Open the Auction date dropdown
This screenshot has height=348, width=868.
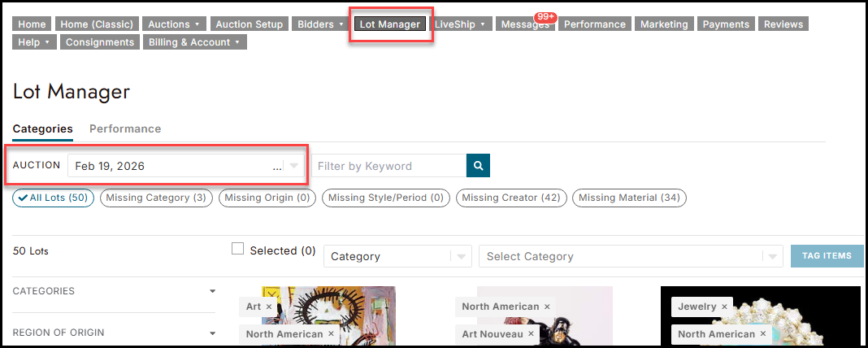coord(186,166)
